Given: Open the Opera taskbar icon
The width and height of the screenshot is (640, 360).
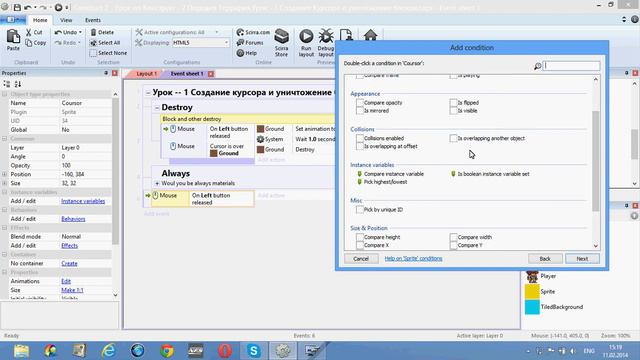Looking at the screenshot, I should pyautogui.click(x=224, y=351).
